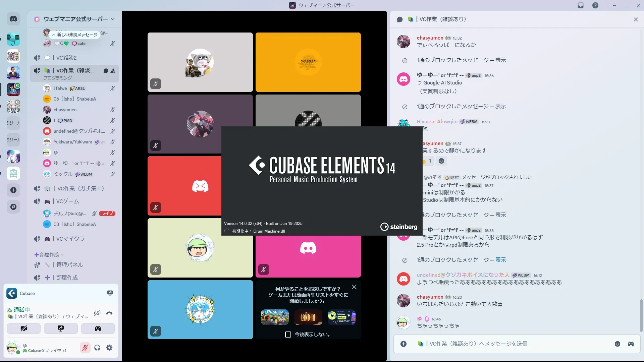Click the VC作業 message input field
This screenshot has height=362, width=644.
[x=503, y=344]
